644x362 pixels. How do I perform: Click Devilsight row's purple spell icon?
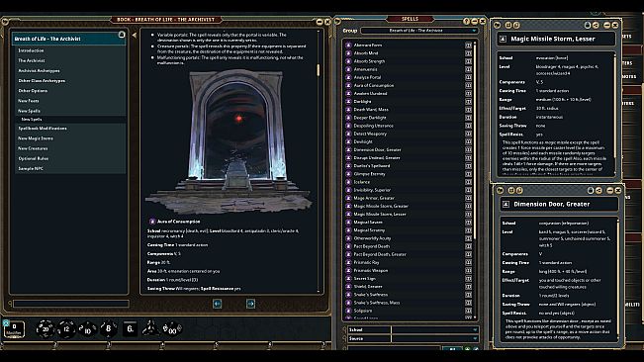click(348, 141)
